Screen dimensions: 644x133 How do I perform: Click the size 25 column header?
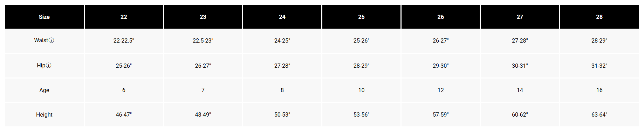coord(361,17)
